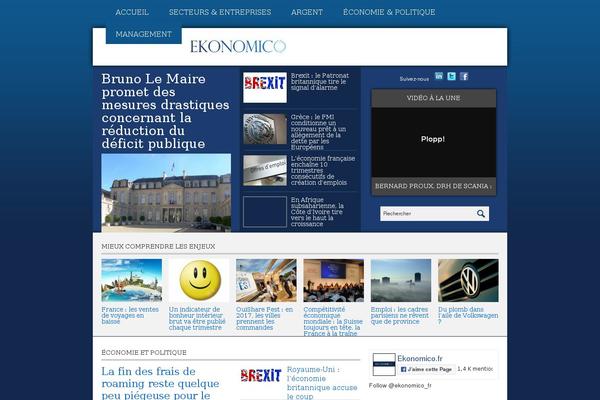The image size is (600, 400).
Task: Click the Élysée palace building photo
Action: pos(166,193)
